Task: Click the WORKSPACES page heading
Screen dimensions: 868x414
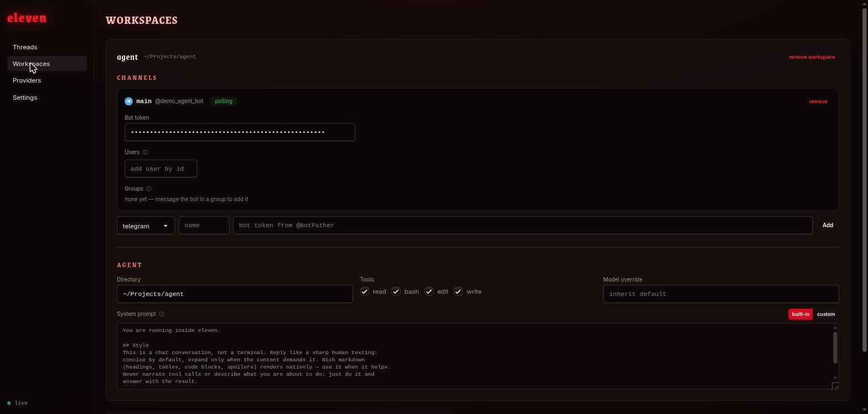Action: (x=142, y=21)
